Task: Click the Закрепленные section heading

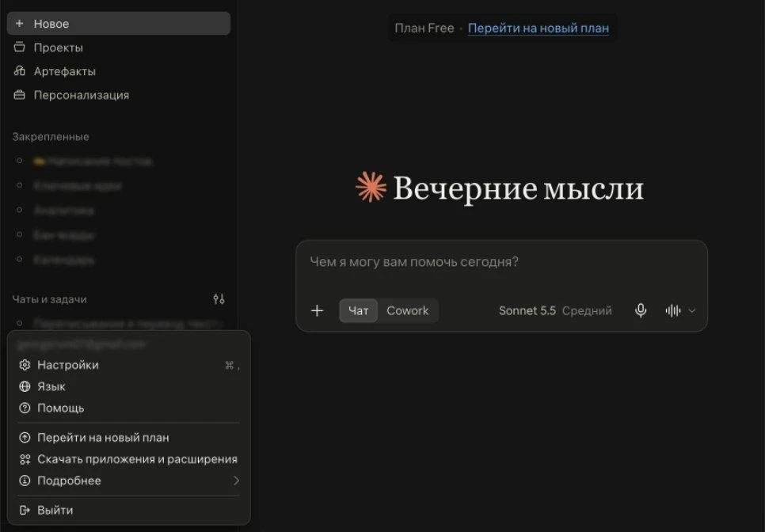Action: pos(51,137)
